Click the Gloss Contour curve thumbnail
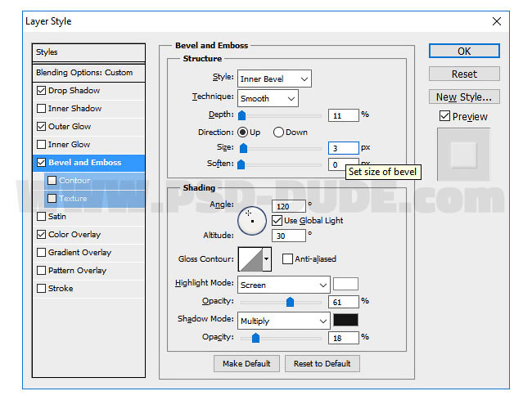The height and width of the screenshot is (400, 532). pyautogui.click(x=250, y=259)
